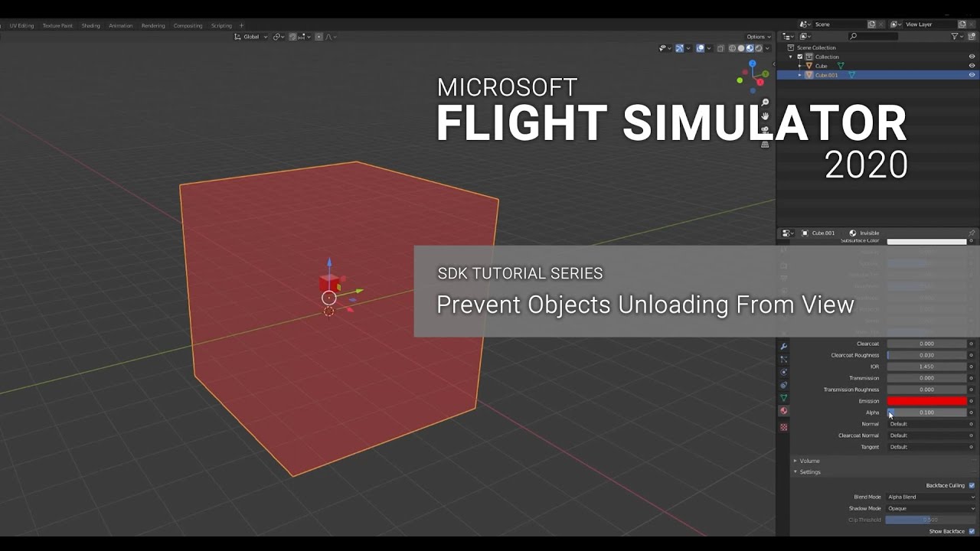Screen dimensions: 980x551
Task: Open the outliner display mode dropdown
Action: [x=788, y=36]
